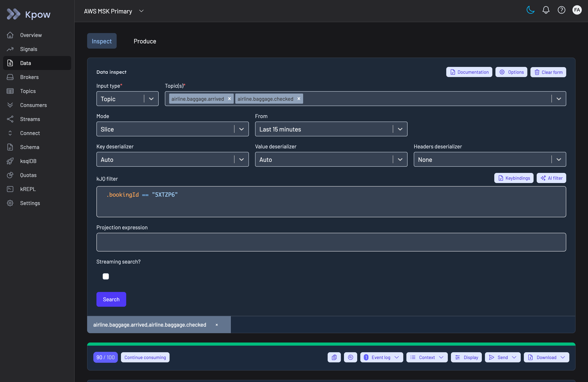Click the ksqlDB rocket icon
The height and width of the screenshot is (382, 588).
click(x=10, y=161)
